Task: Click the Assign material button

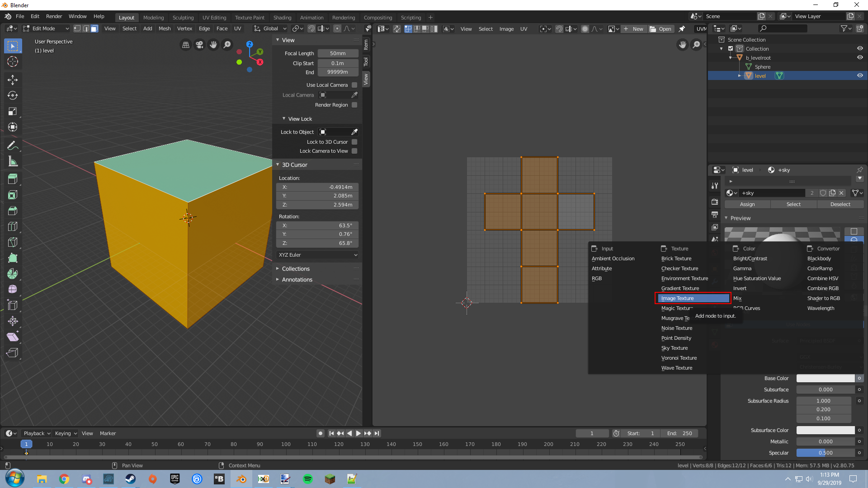Action: click(747, 204)
